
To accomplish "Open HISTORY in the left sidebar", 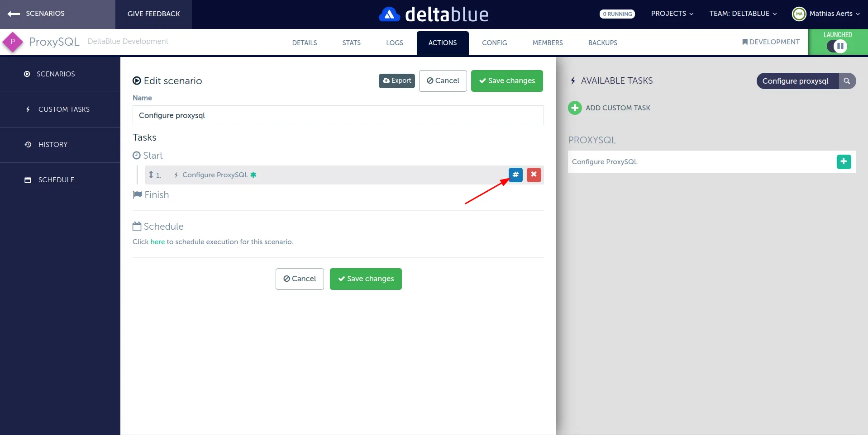I will pyautogui.click(x=53, y=144).
